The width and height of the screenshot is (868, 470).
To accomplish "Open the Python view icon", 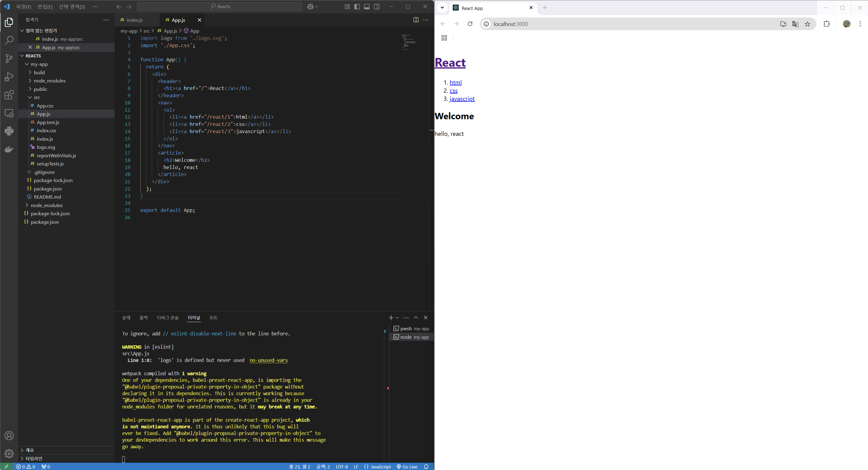I will [x=9, y=131].
